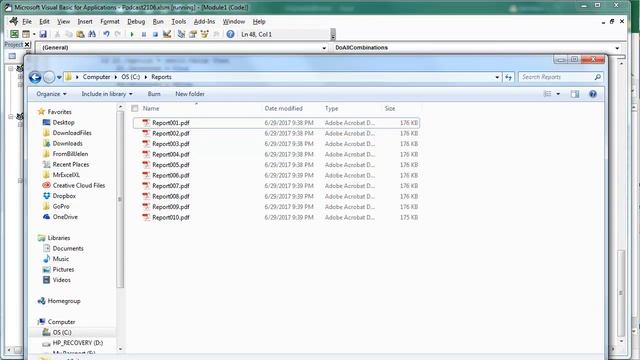Open the recent locations dropdown beside Forward
Screen dimensions: 640x360
(x=59, y=77)
